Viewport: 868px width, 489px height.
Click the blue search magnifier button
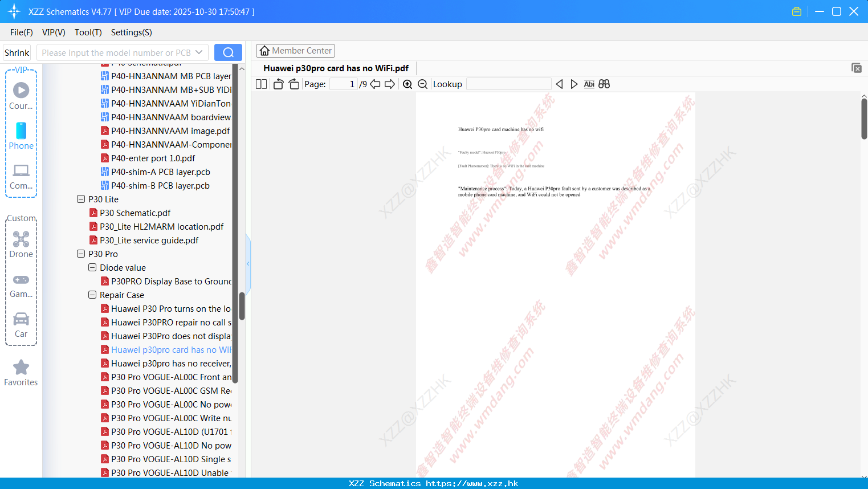point(228,52)
